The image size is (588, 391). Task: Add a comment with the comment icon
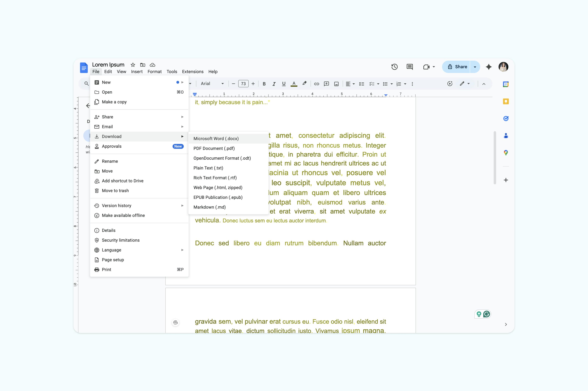[326, 84]
